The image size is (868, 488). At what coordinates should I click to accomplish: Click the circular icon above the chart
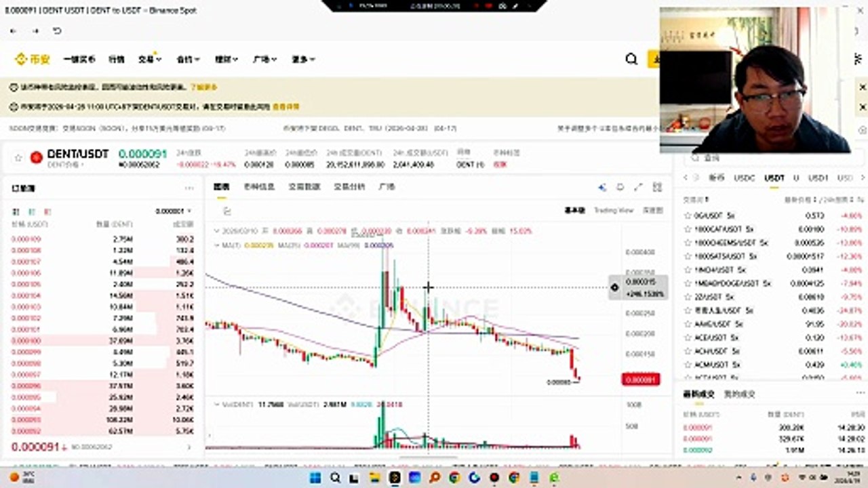tap(620, 187)
